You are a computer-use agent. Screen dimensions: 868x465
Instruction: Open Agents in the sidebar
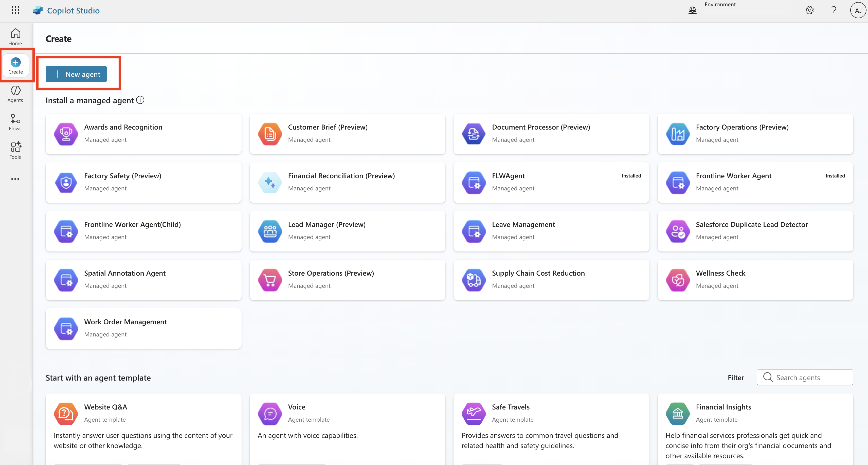click(x=15, y=94)
